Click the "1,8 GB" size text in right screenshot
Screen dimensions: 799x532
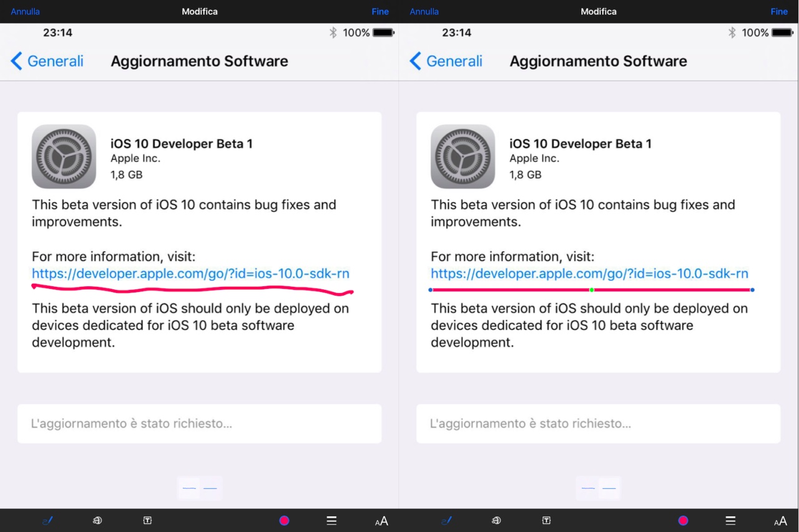pyautogui.click(x=526, y=175)
